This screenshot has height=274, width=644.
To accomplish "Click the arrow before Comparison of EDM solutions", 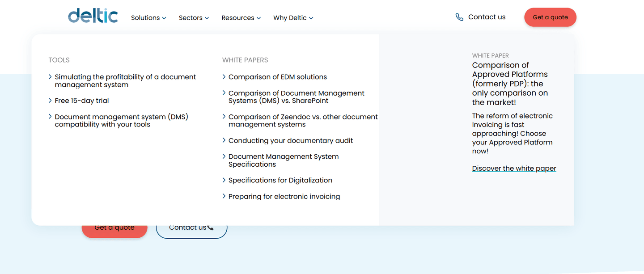I will (x=224, y=77).
